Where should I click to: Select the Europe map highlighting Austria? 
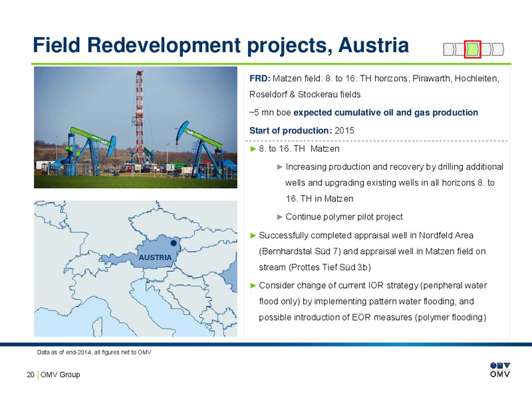click(x=136, y=269)
